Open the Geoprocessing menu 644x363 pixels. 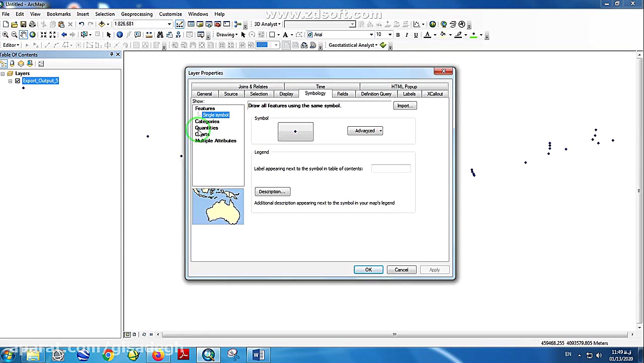click(137, 14)
